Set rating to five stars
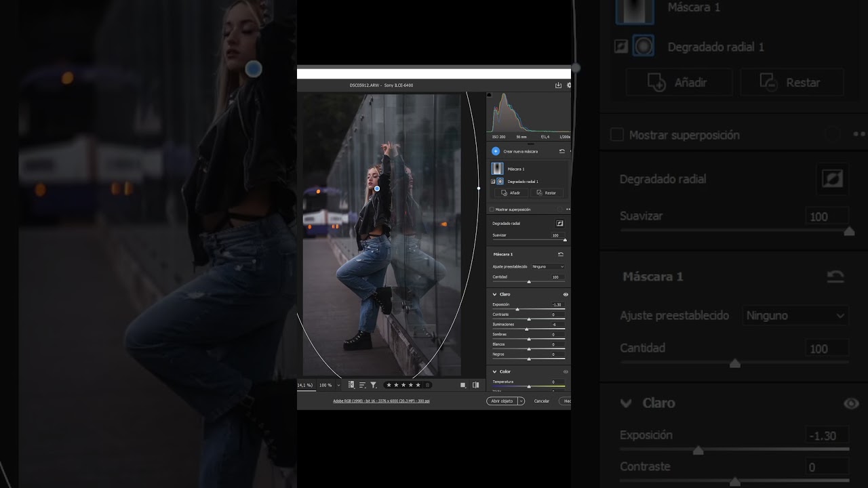This screenshot has width=868, height=488. tap(418, 385)
